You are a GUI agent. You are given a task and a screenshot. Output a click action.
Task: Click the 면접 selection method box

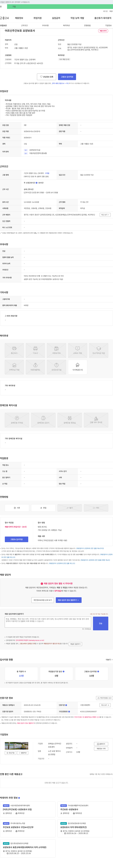point(43,508)
